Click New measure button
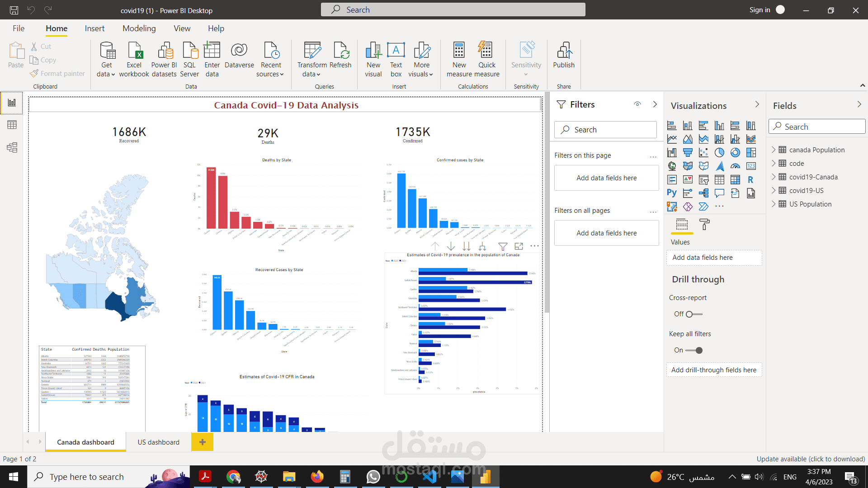This screenshot has width=868, height=488. 459,60
